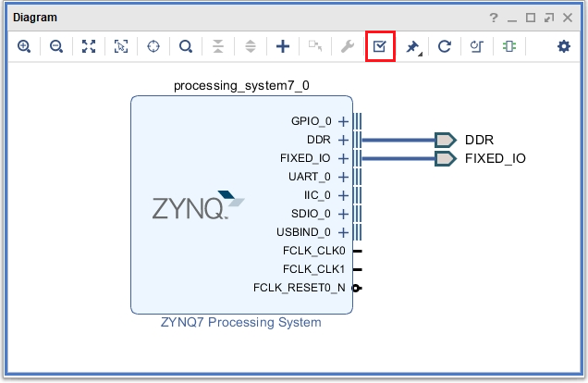Open help with question mark icon
The width and height of the screenshot is (588, 383).
(494, 18)
